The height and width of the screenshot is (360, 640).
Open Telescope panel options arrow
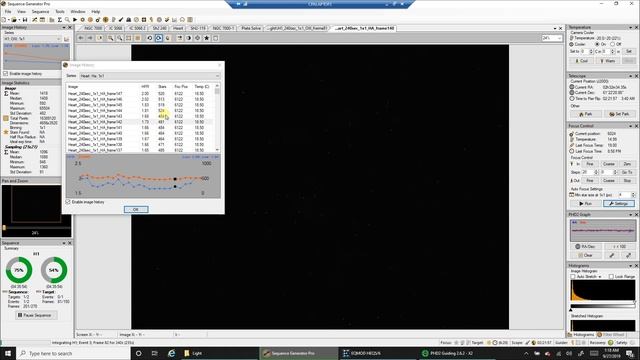pyautogui.click(x=631, y=76)
